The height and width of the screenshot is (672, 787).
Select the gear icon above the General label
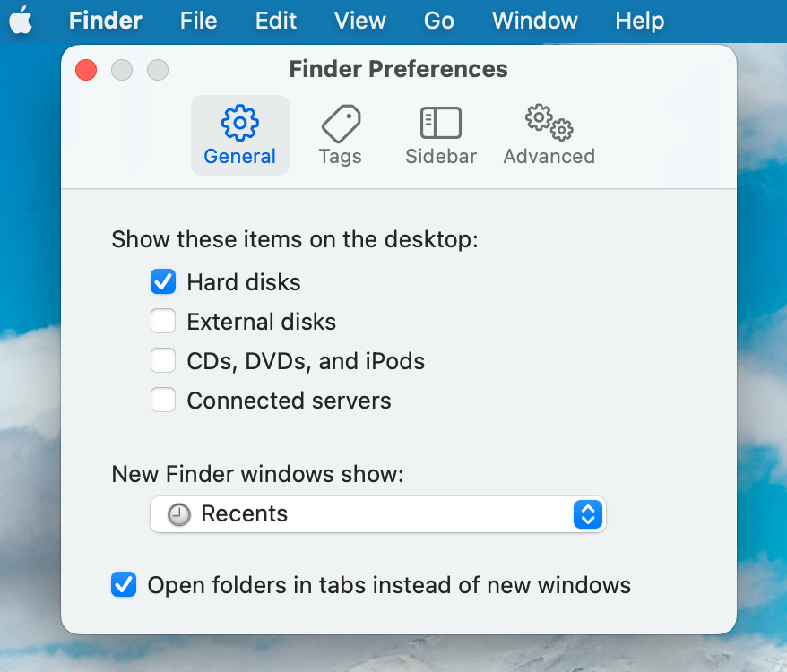click(x=239, y=123)
